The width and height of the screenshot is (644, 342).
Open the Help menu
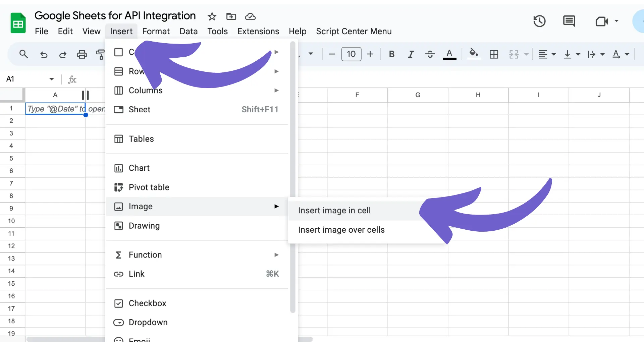[298, 31]
